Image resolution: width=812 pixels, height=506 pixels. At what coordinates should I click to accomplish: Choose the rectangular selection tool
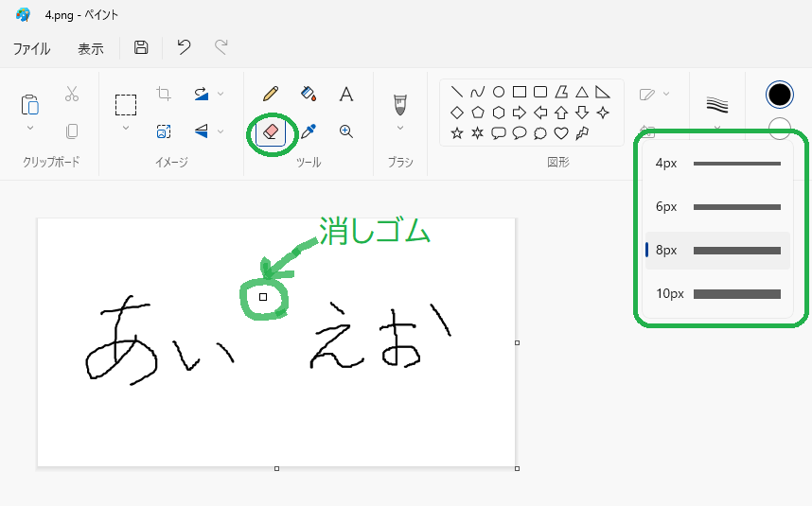(x=126, y=105)
